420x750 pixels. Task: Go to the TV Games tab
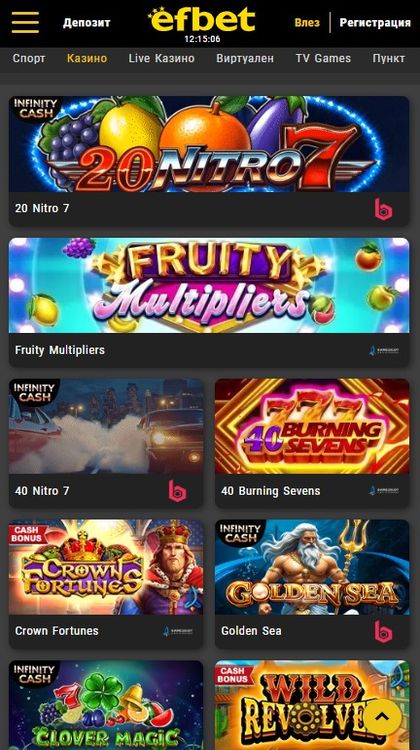point(323,58)
